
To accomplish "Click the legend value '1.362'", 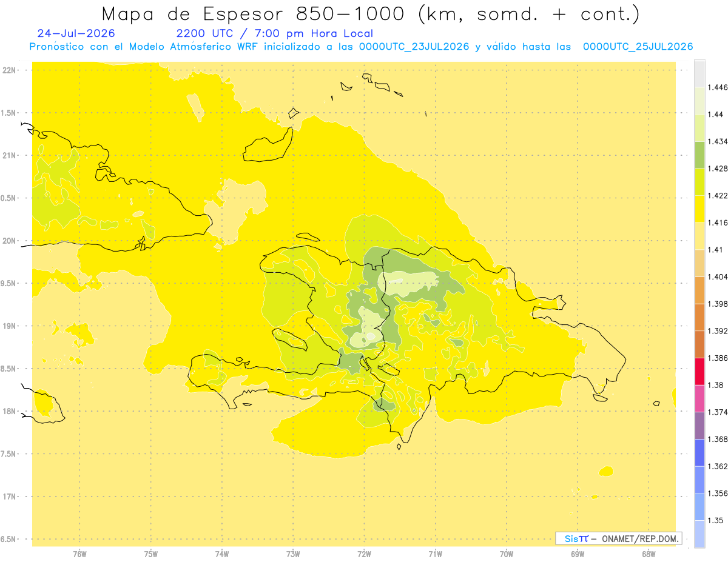I will [718, 466].
